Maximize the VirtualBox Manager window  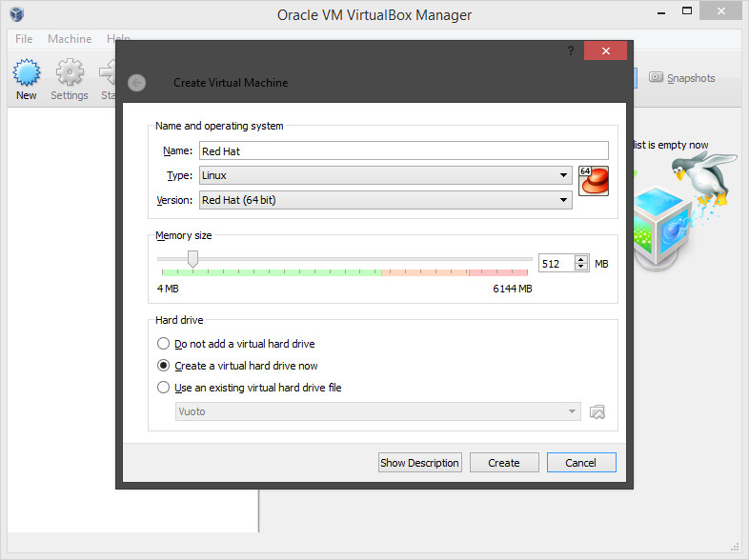(687, 11)
